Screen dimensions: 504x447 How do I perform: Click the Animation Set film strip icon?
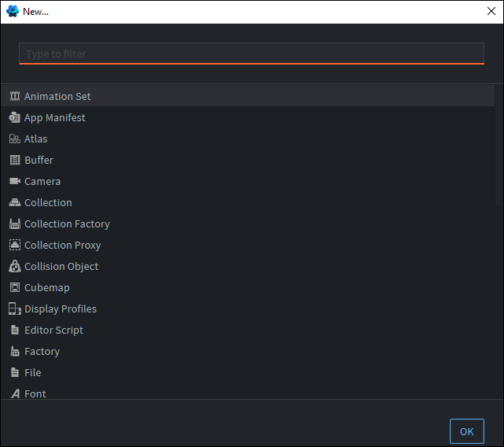(15, 96)
